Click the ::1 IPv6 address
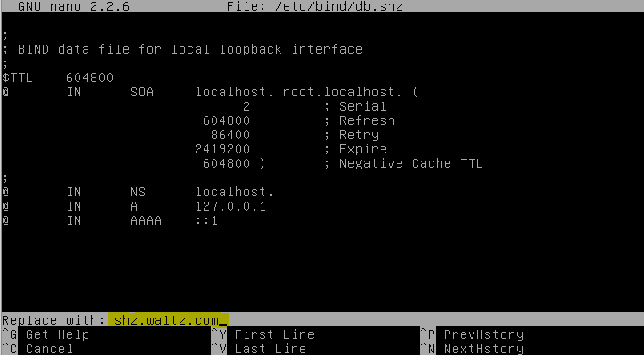 tap(206, 220)
